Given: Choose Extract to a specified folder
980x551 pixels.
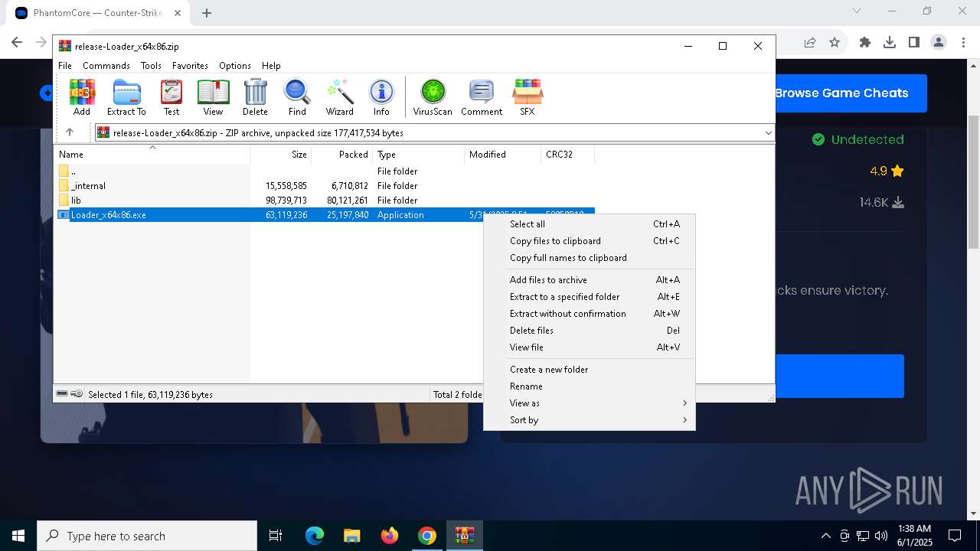Looking at the screenshot, I should (590, 297).
